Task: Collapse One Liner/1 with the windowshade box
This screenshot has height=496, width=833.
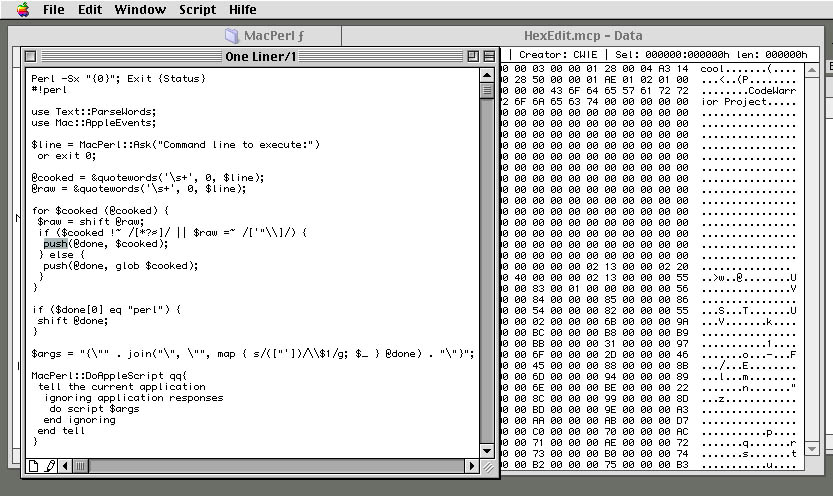Action: pos(488,57)
